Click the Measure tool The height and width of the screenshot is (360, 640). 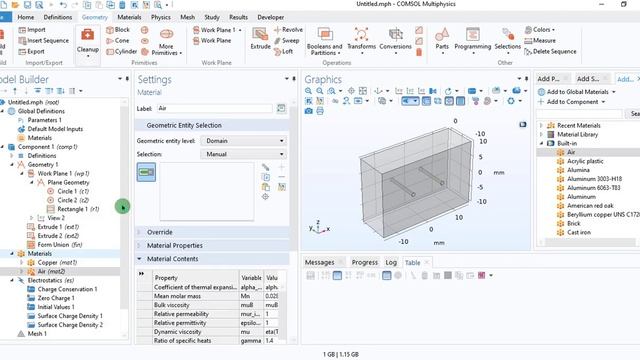coord(540,40)
